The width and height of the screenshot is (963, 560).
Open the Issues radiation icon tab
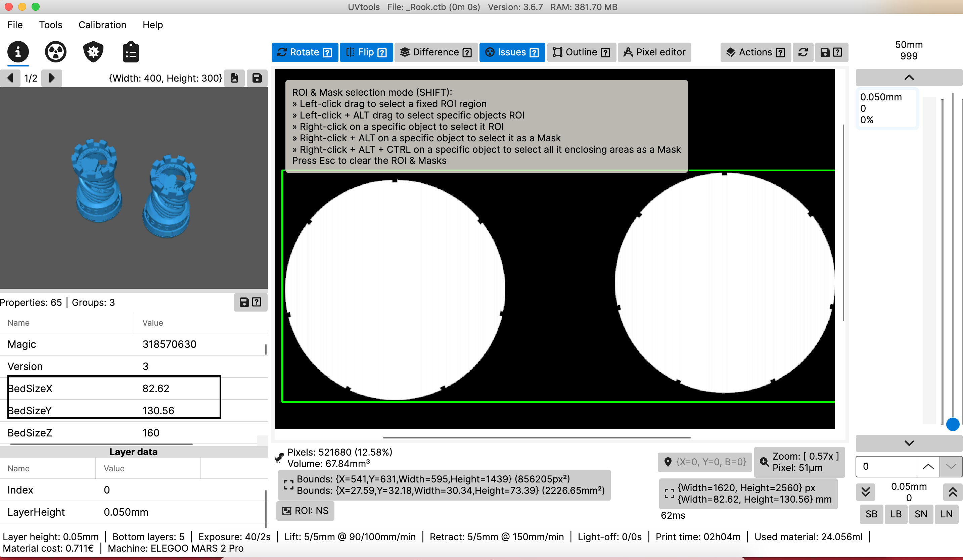coord(55,52)
